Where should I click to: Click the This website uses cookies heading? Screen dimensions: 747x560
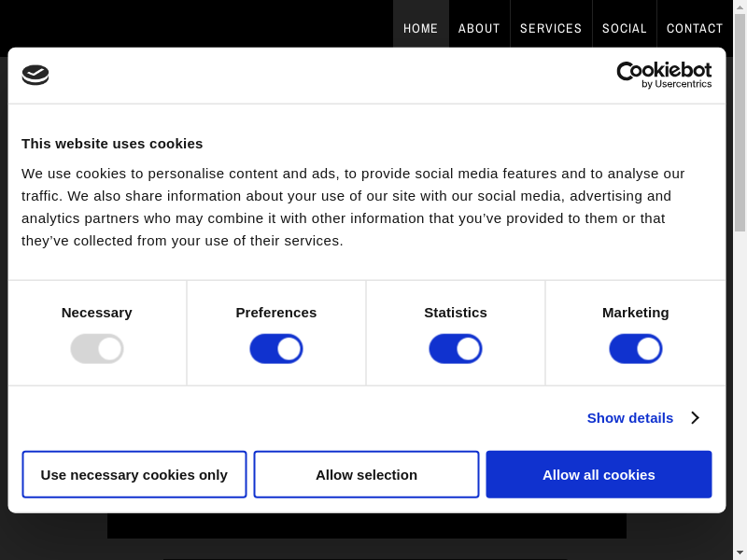(x=112, y=144)
